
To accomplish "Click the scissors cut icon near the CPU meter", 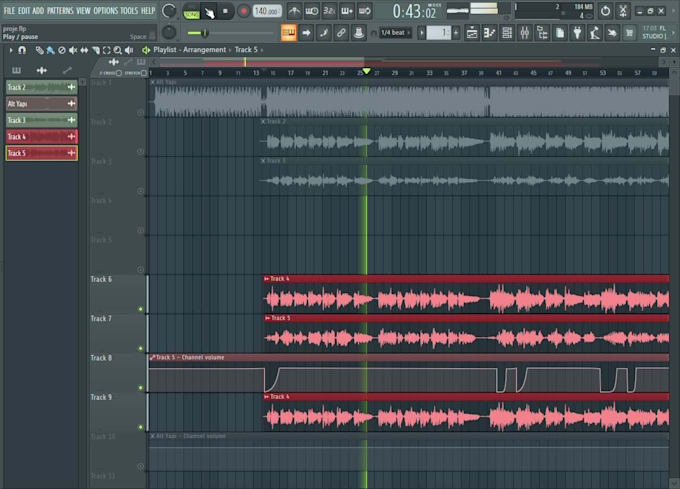I will pos(623,11).
